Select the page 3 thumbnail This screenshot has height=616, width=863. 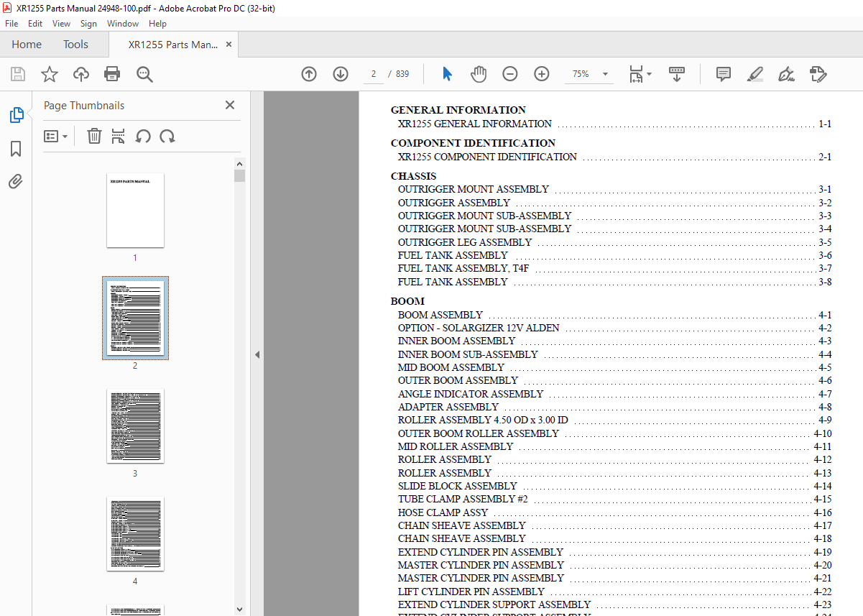click(x=135, y=426)
